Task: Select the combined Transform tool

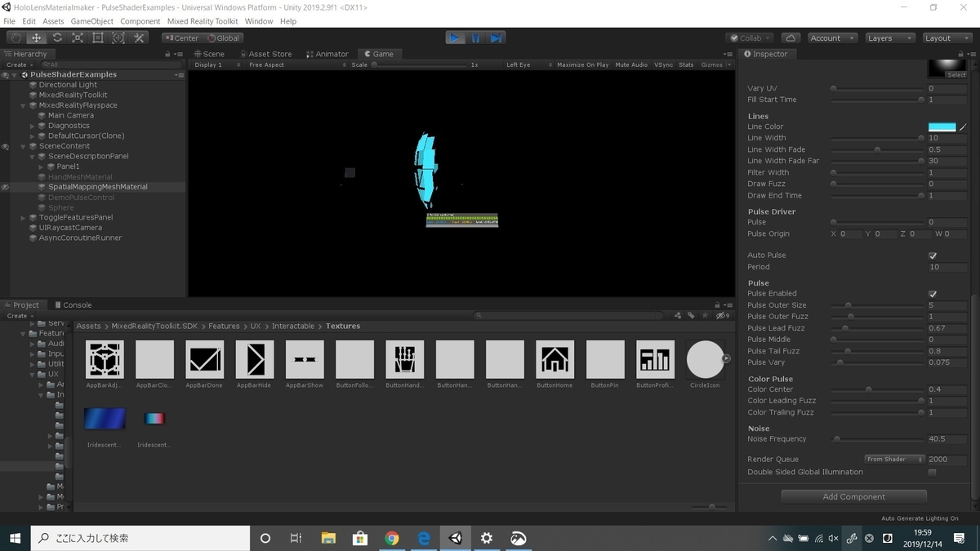Action: coord(118,38)
